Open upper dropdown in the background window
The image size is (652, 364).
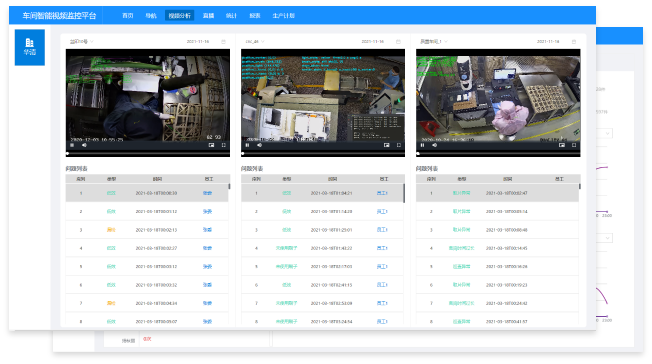click(x=605, y=134)
